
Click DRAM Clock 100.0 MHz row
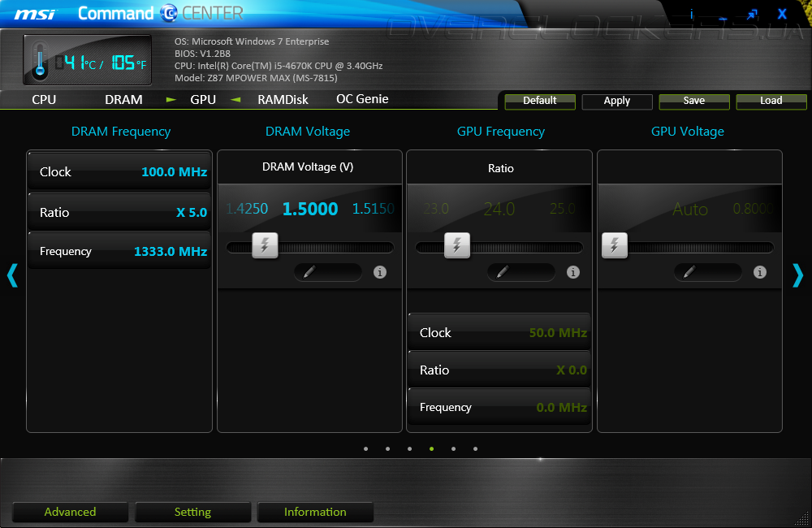point(119,171)
